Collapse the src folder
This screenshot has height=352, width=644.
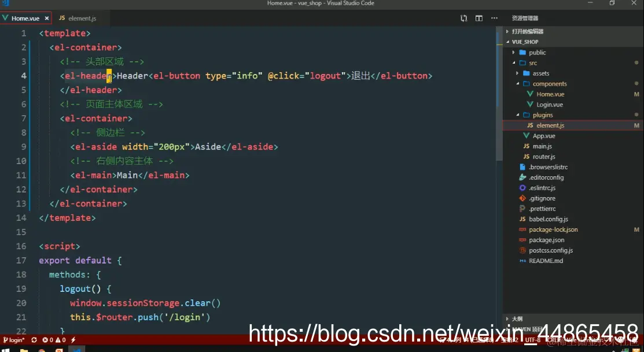pyautogui.click(x=513, y=63)
